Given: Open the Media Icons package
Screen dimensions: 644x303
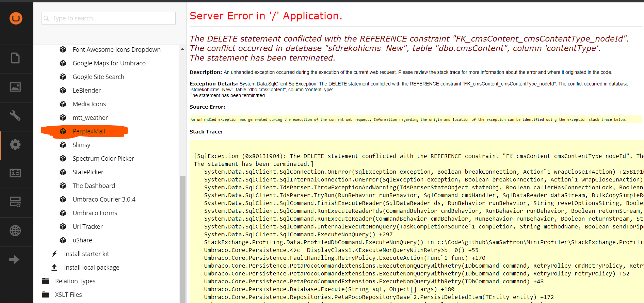Looking at the screenshot, I should (x=89, y=104).
